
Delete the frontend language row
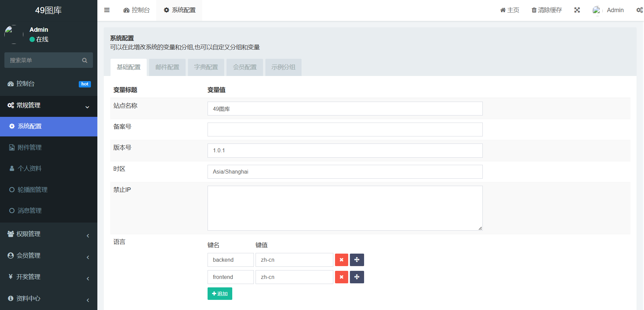coord(341,277)
